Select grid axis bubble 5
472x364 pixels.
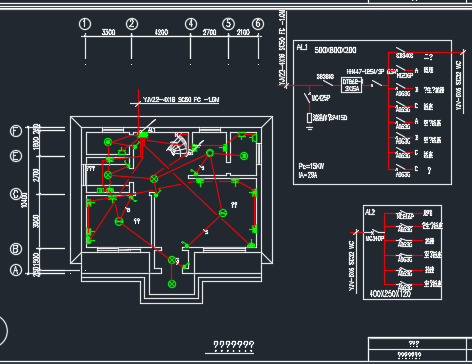point(228,24)
